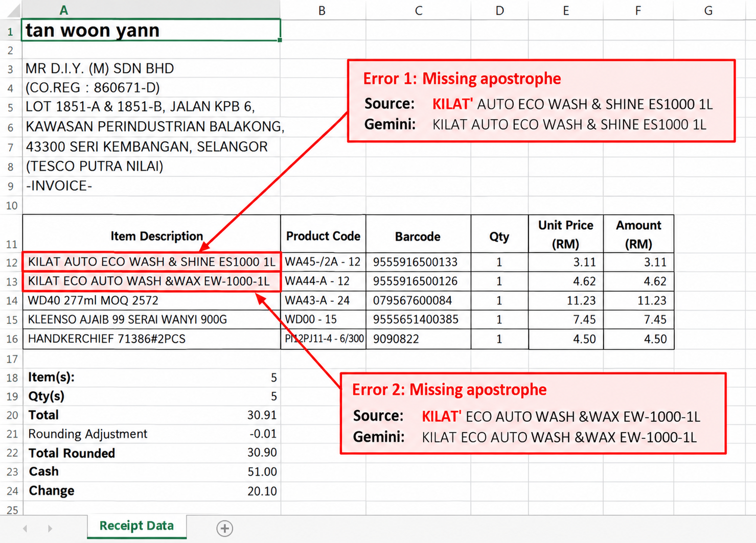The height and width of the screenshot is (543, 756).
Task: Select barcode cell '9555916500126'
Action: coord(418,281)
